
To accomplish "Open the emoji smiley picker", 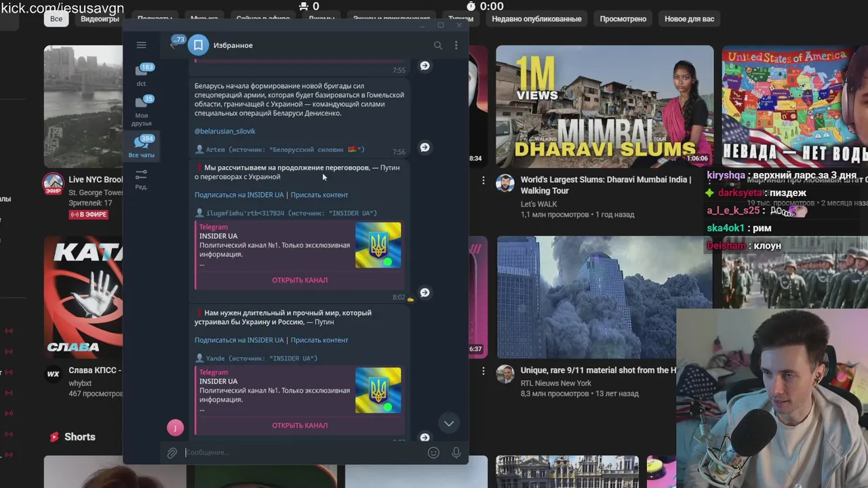I will (x=433, y=453).
